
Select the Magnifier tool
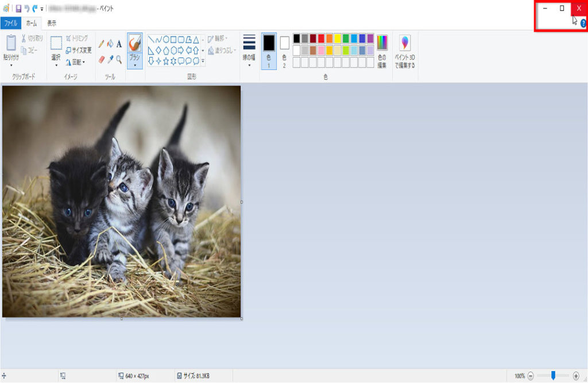tap(119, 59)
